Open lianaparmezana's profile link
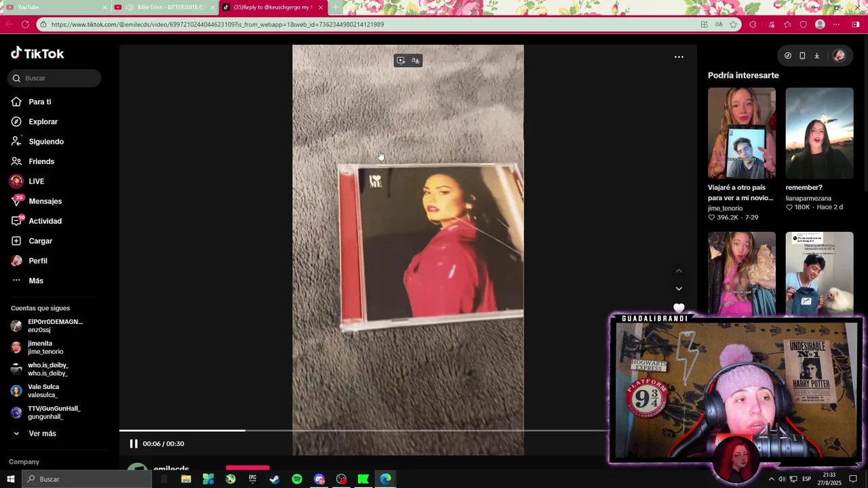 tap(808, 199)
